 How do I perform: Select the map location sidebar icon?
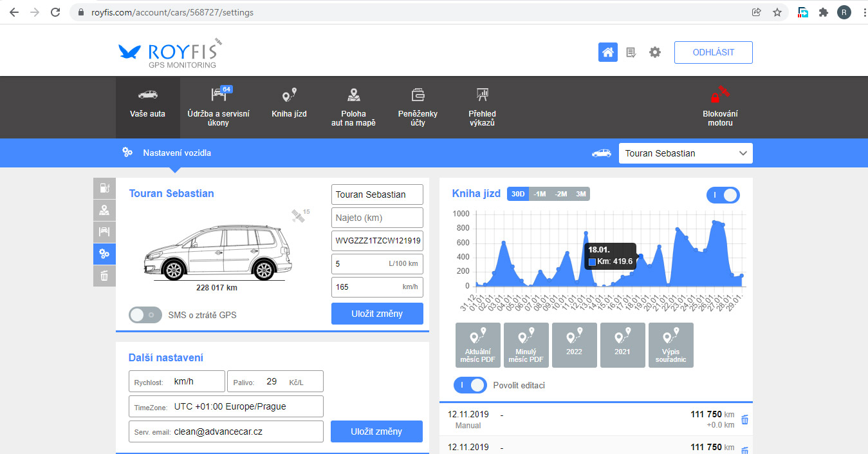point(104,210)
